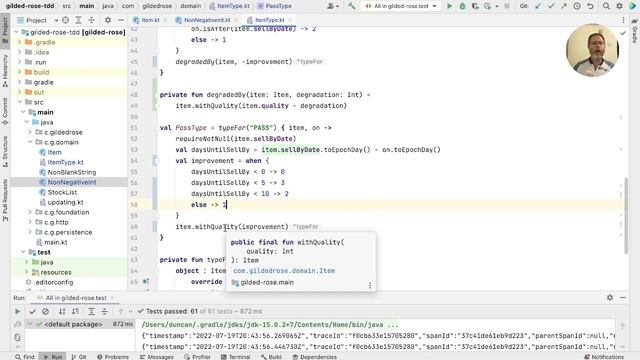Run with coverage icon in toolbar
The image size is (640, 360).
pyautogui.click(x=475, y=6)
